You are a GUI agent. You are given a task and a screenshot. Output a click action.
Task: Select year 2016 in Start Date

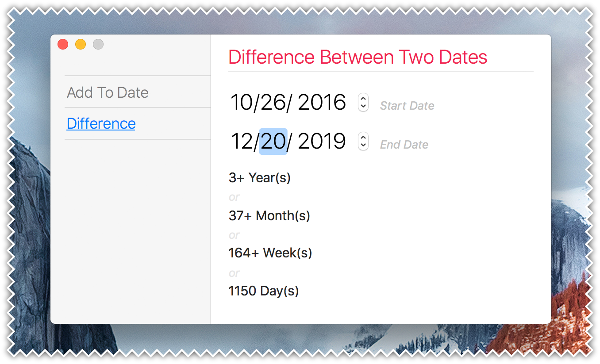coord(322,103)
